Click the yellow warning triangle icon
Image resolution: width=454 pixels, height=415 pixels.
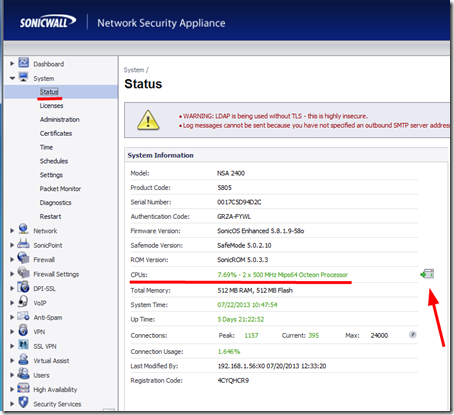(x=148, y=120)
